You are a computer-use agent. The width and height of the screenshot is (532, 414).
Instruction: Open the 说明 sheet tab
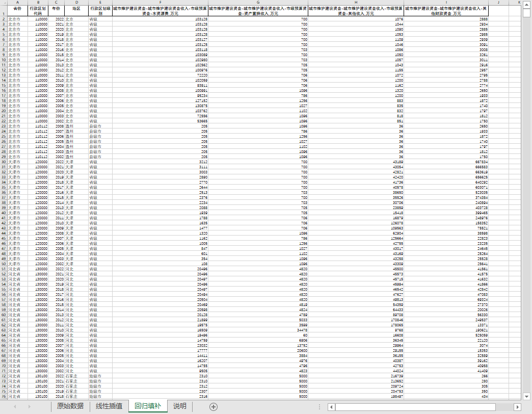point(180,406)
